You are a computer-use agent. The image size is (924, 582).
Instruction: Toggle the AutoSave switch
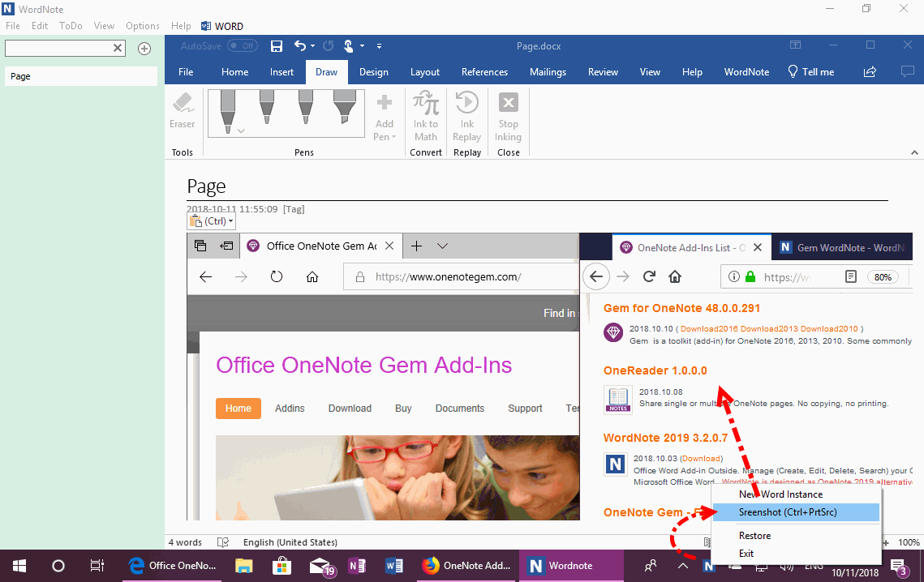(x=243, y=46)
